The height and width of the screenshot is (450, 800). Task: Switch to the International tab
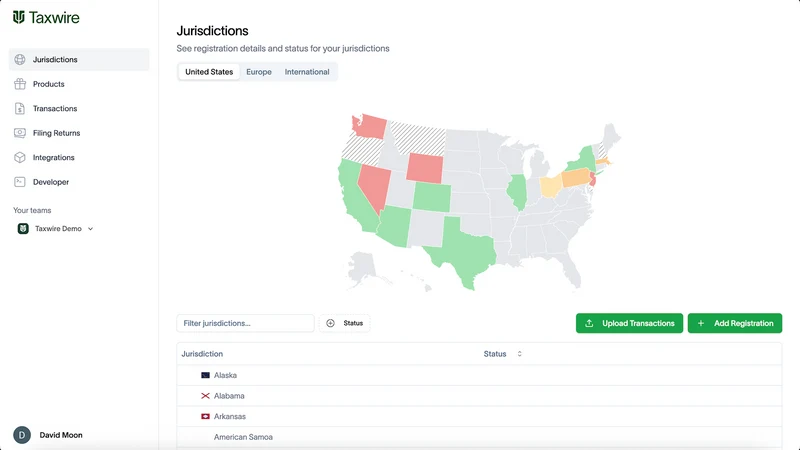(307, 72)
